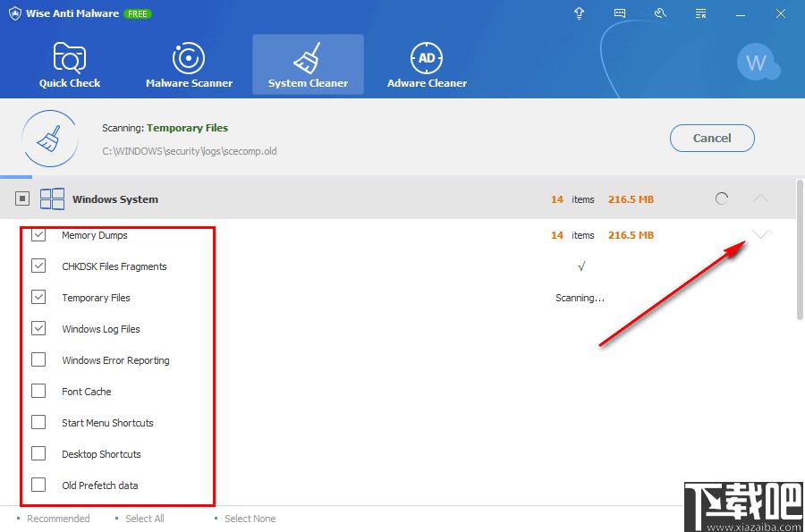
Task: Open the wrench tools icon in title bar
Action: pyautogui.click(x=660, y=13)
